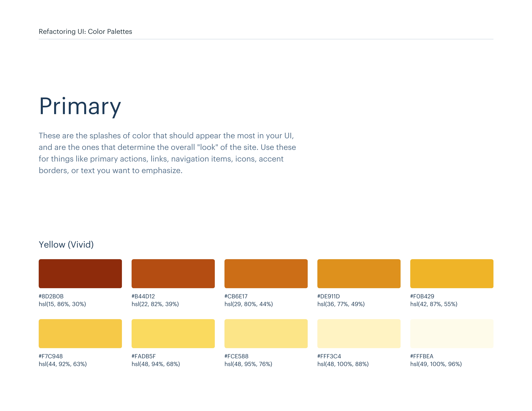Image resolution: width=532 pixels, height=411 pixels.
Task: Click the #F0B429 yellow swatch
Action: click(x=451, y=273)
